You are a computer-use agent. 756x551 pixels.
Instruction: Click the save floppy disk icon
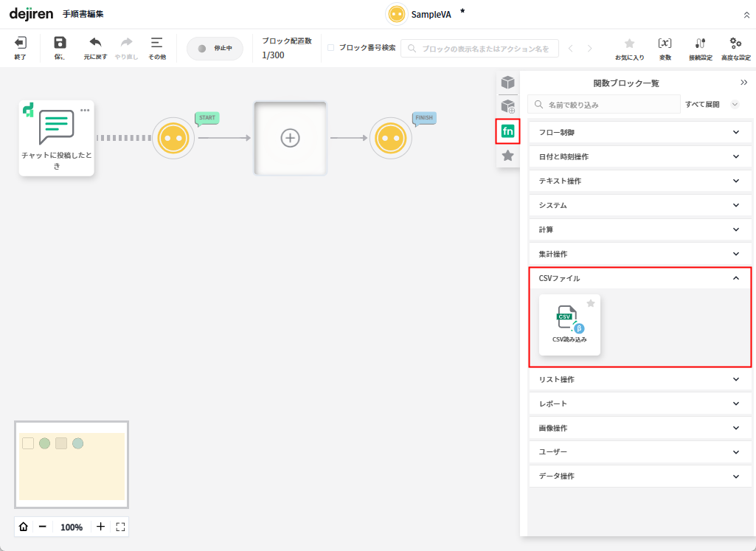click(60, 44)
